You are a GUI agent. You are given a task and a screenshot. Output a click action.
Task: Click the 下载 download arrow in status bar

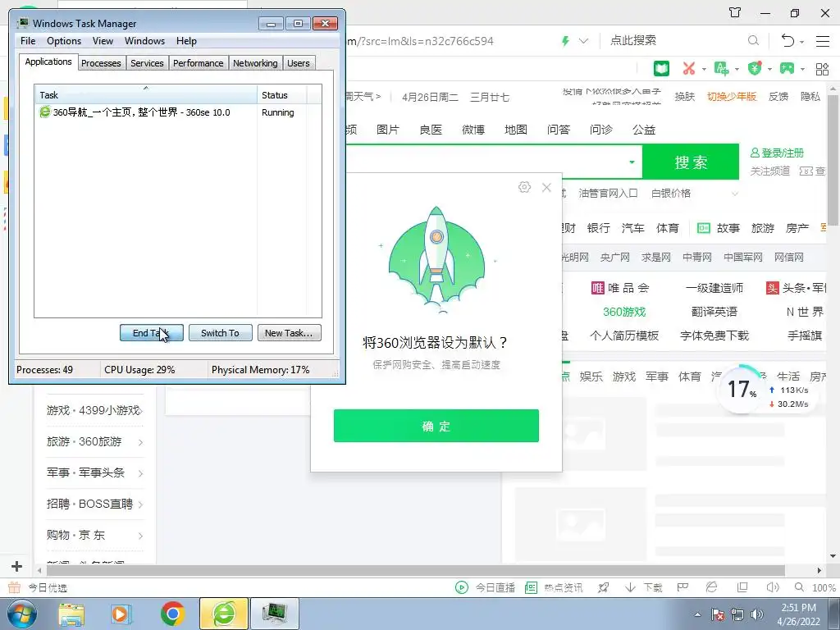click(x=631, y=587)
